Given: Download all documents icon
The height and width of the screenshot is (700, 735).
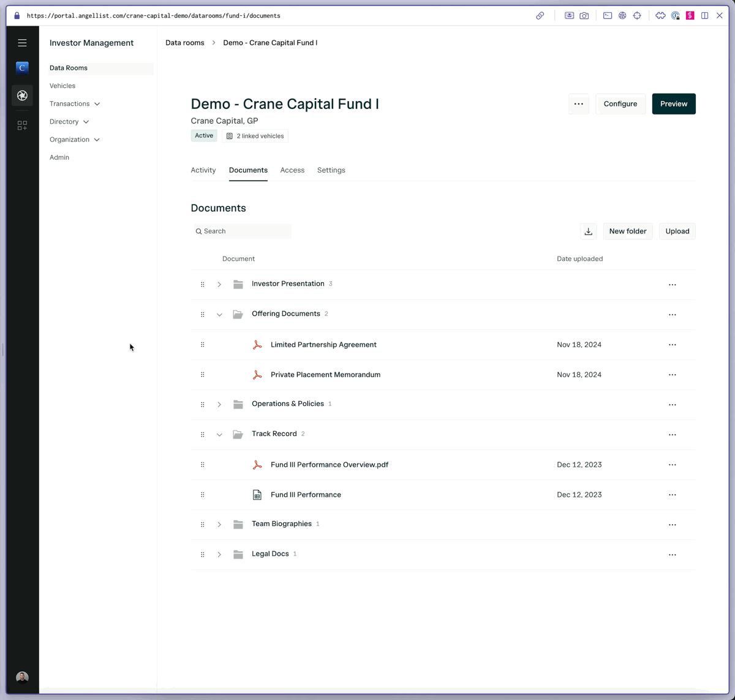Looking at the screenshot, I should [x=589, y=231].
